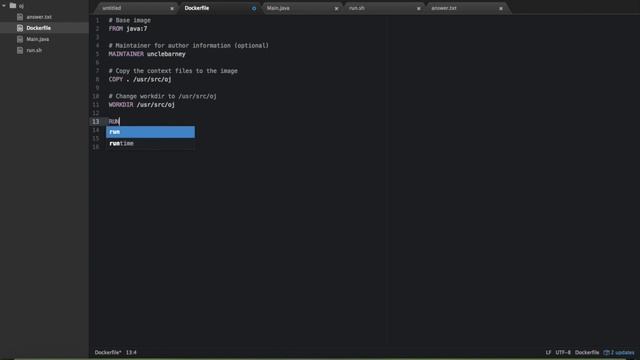The height and width of the screenshot is (360, 640).
Task: Click the '# Base image' comment
Action: 129,20
